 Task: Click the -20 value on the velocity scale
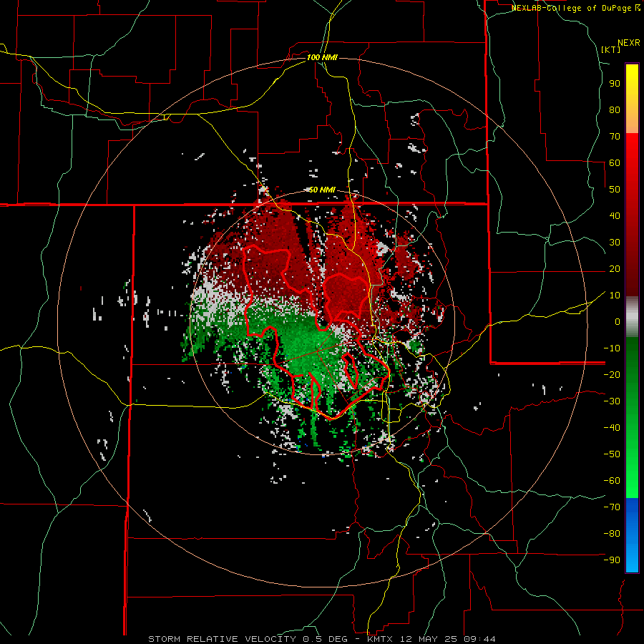click(612, 374)
